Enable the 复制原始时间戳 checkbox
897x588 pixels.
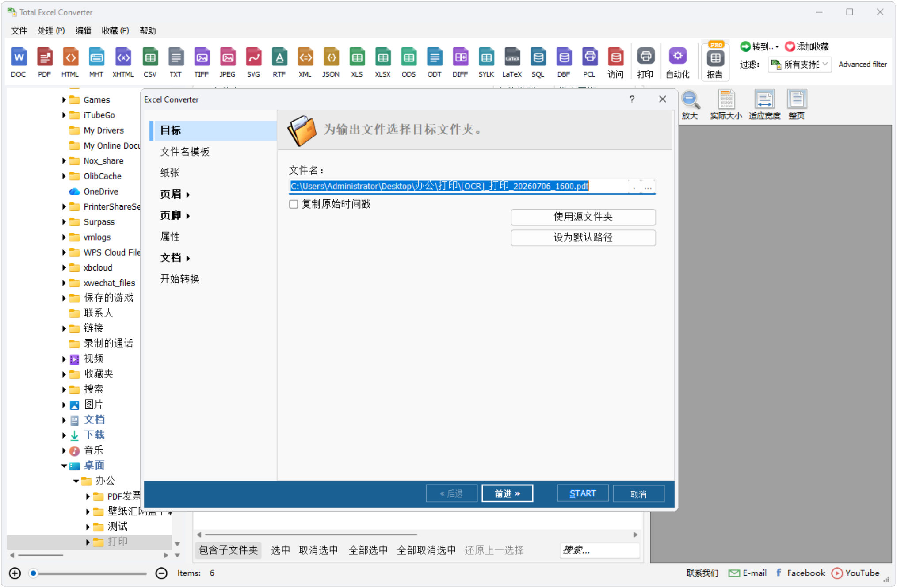[x=294, y=204]
